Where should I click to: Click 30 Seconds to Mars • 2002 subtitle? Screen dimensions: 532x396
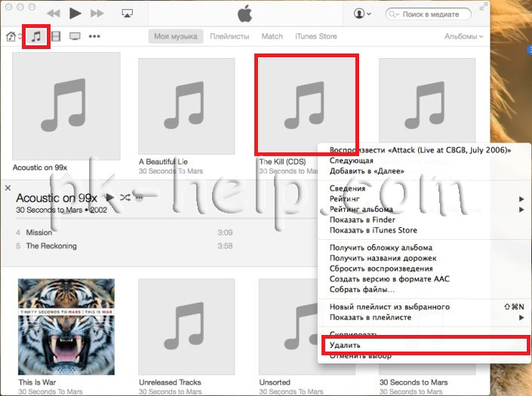click(x=61, y=210)
